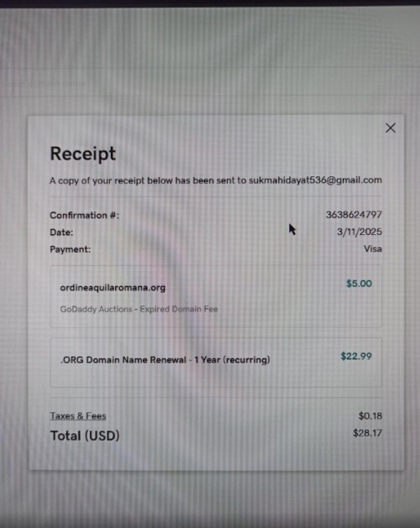
Task: Click the Payment label
Action: coord(70,249)
